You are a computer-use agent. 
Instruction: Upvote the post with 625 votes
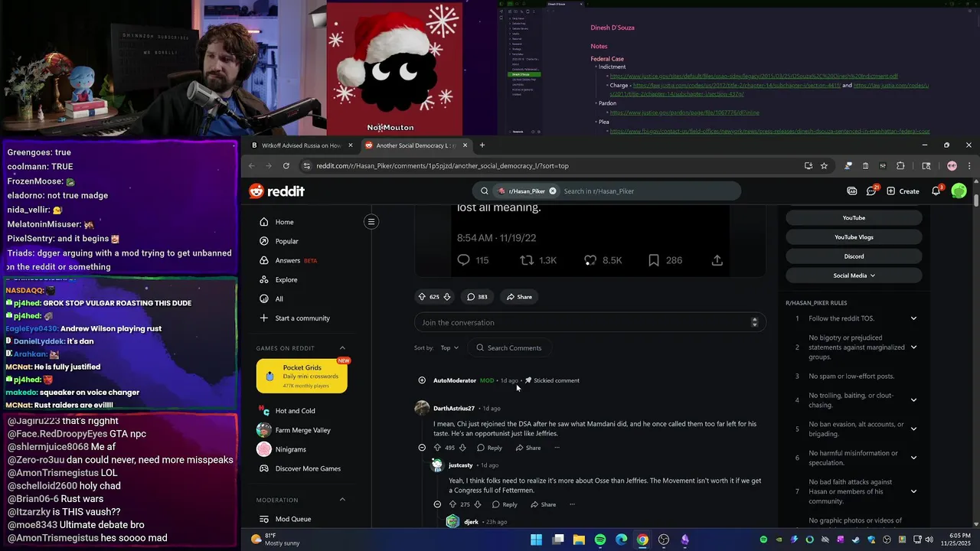422,297
